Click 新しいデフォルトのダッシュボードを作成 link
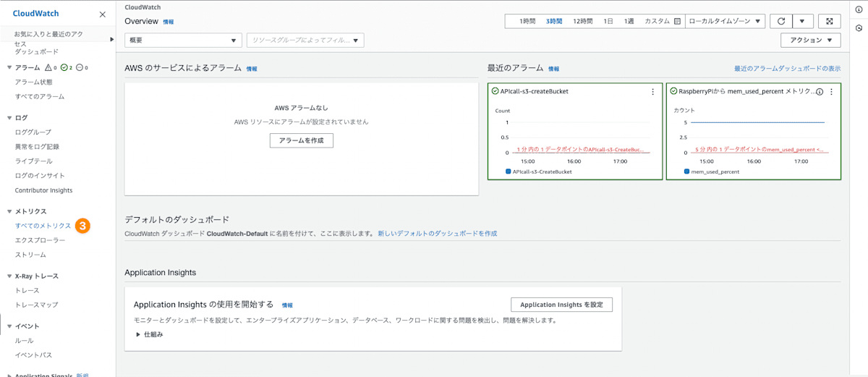 [437, 234]
